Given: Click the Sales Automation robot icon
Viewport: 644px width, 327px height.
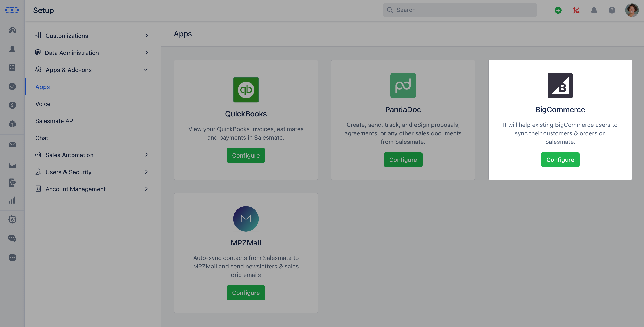Looking at the screenshot, I should click(38, 155).
